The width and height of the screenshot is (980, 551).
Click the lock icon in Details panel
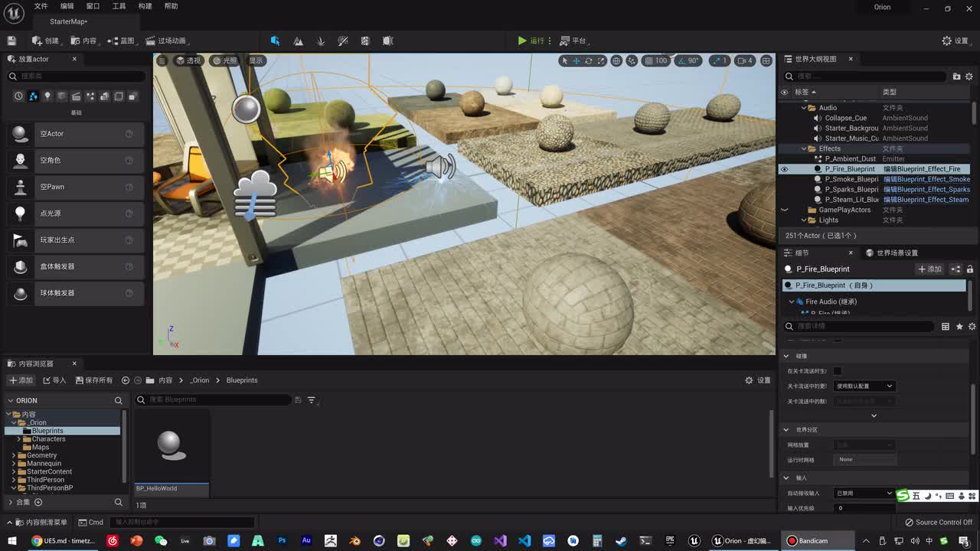pyautogui.click(x=970, y=269)
